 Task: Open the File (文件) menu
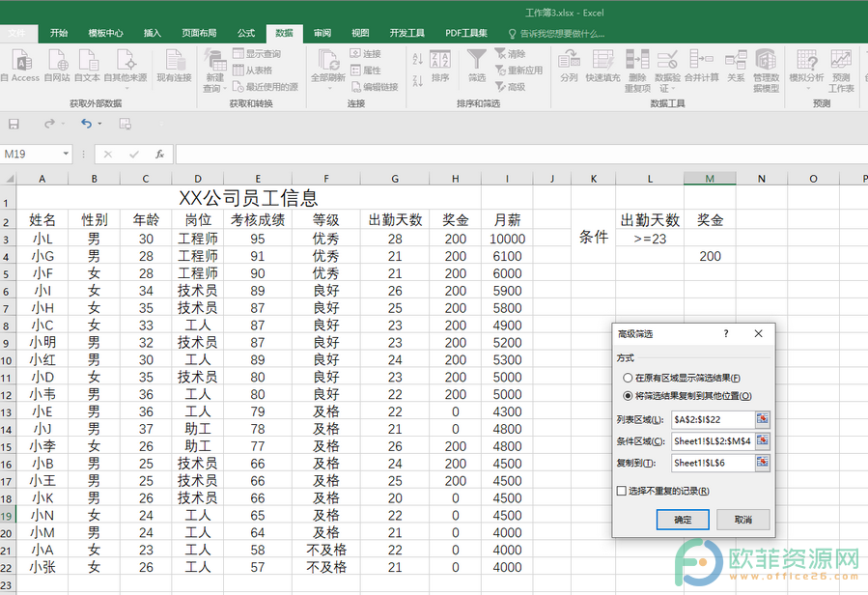coord(16,33)
